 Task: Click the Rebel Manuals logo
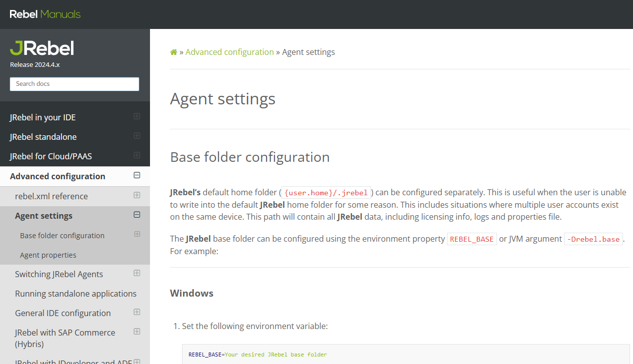[45, 14]
